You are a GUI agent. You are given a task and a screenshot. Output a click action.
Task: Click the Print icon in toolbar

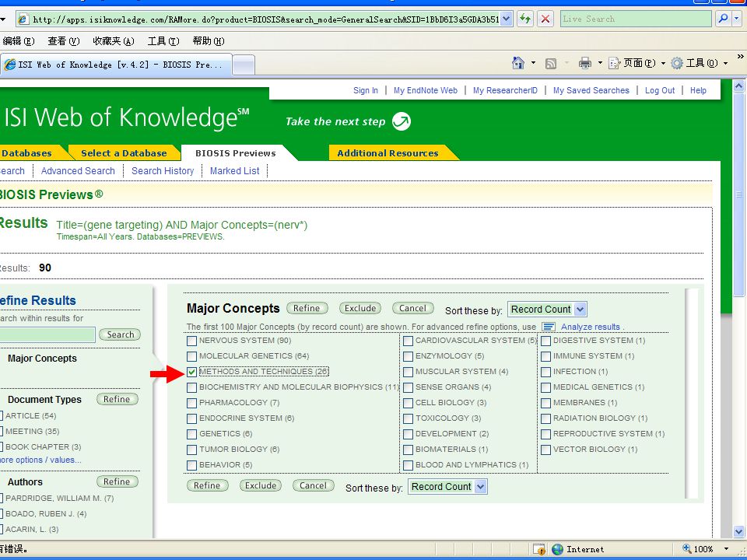(585, 63)
